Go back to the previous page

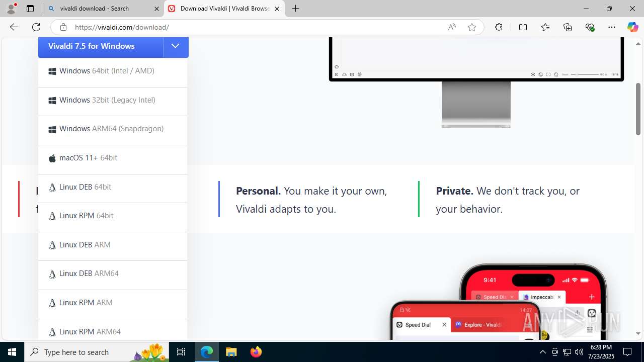[x=14, y=27]
